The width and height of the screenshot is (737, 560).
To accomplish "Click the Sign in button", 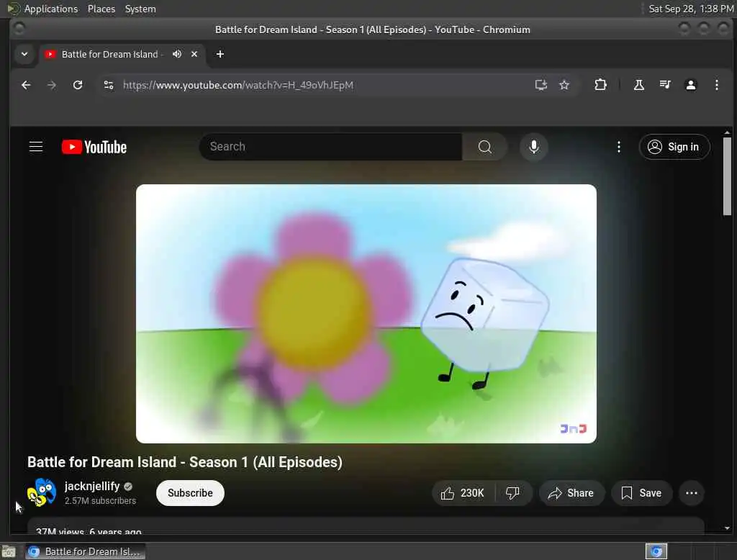I will pos(674,147).
